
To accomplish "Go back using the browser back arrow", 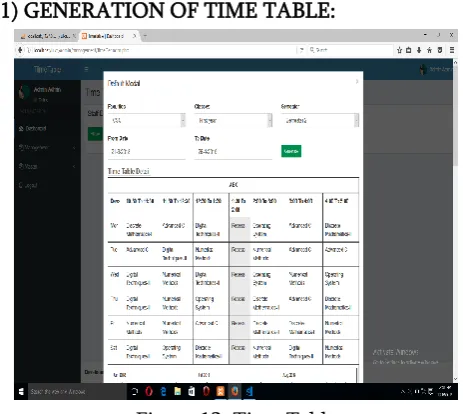I will click(20, 50).
